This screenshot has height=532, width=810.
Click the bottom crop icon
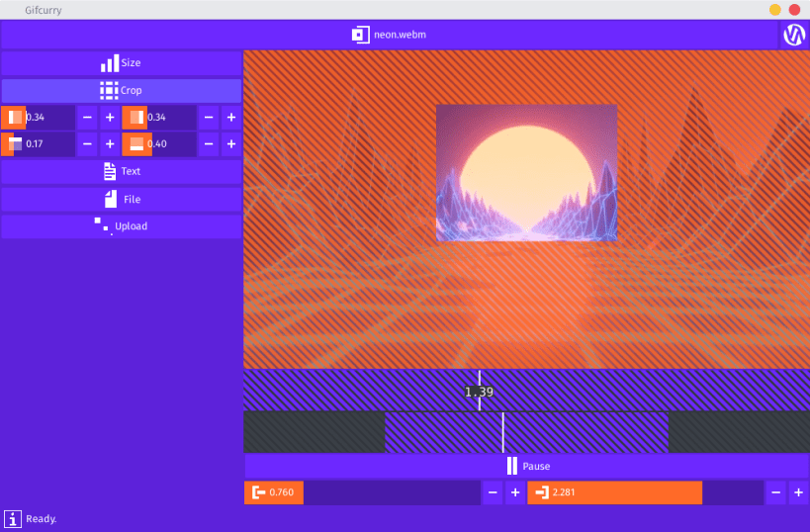[x=135, y=144]
